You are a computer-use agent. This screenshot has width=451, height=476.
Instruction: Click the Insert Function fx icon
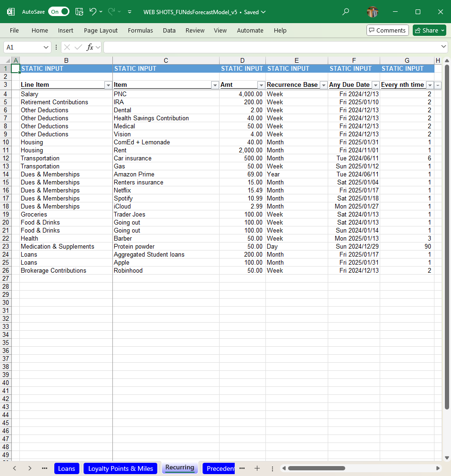coord(90,47)
